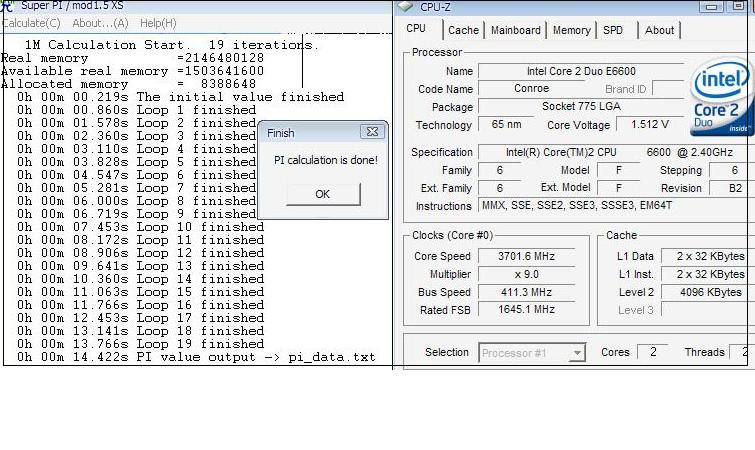Image resolution: width=755 pixels, height=450 pixels.
Task: Close the Finish dialog with X
Action: (372, 132)
